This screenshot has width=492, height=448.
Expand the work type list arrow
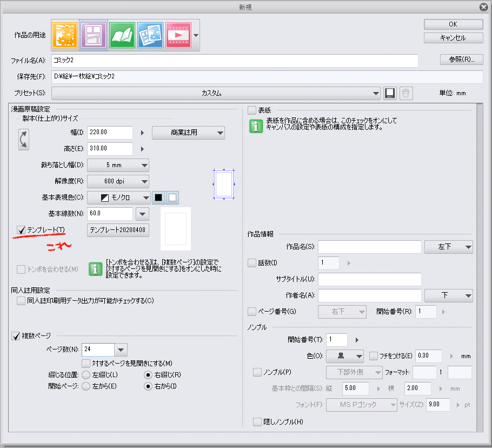coord(196,35)
